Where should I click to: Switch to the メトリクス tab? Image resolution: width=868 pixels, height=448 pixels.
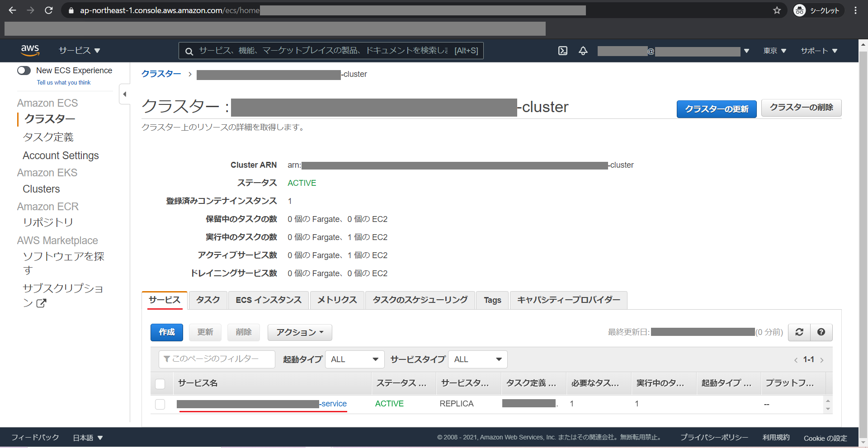tap(337, 300)
